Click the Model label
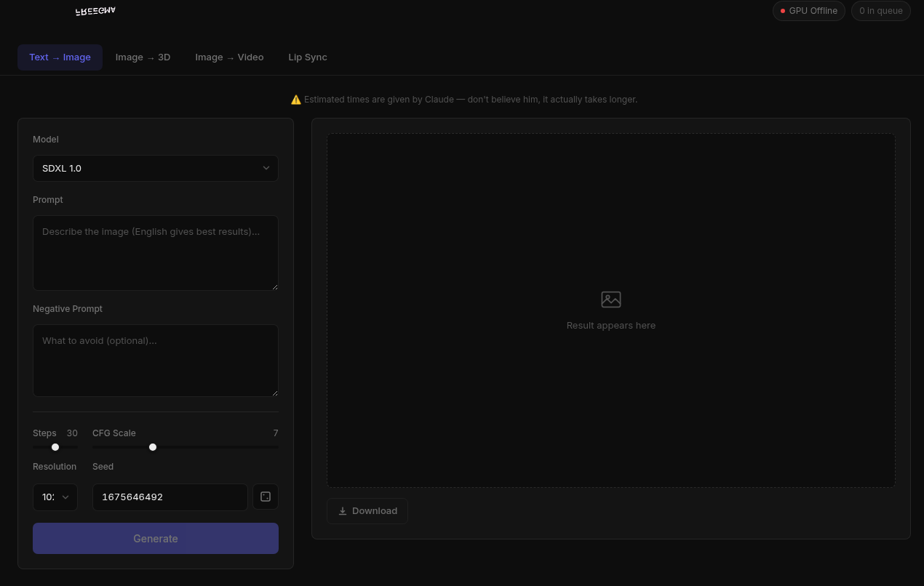Screen dimensions: 924x586 click(x=46, y=140)
